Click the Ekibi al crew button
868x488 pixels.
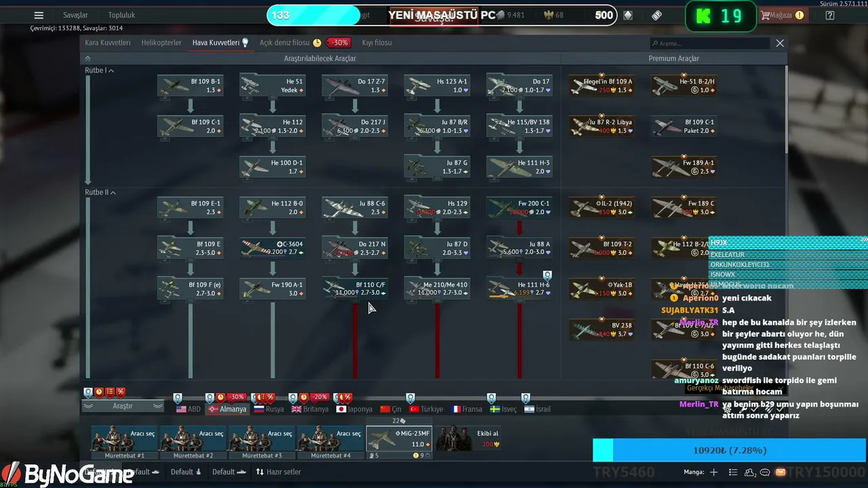468,439
